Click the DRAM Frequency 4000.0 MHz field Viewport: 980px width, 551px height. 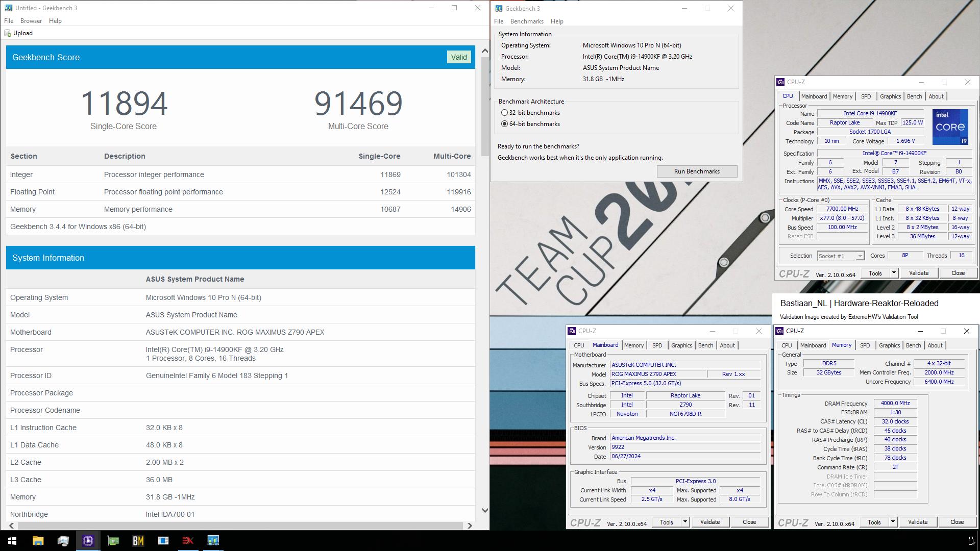pyautogui.click(x=895, y=404)
